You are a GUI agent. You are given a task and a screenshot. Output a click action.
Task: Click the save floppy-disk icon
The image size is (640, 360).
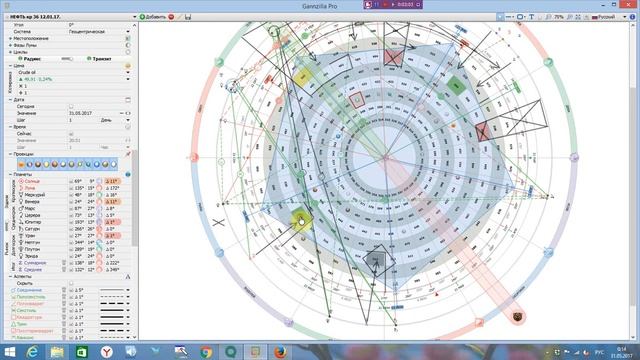(x=188, y=17)
